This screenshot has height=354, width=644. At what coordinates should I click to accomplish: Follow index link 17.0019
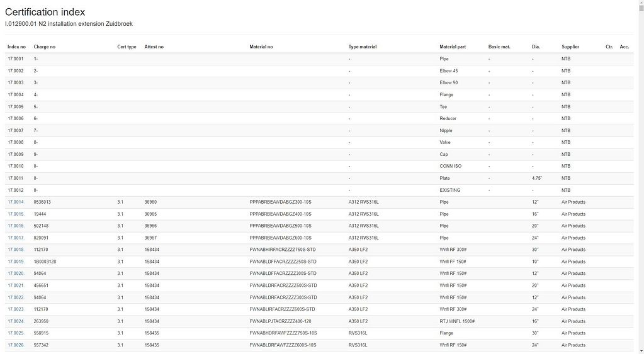[16, 262]
